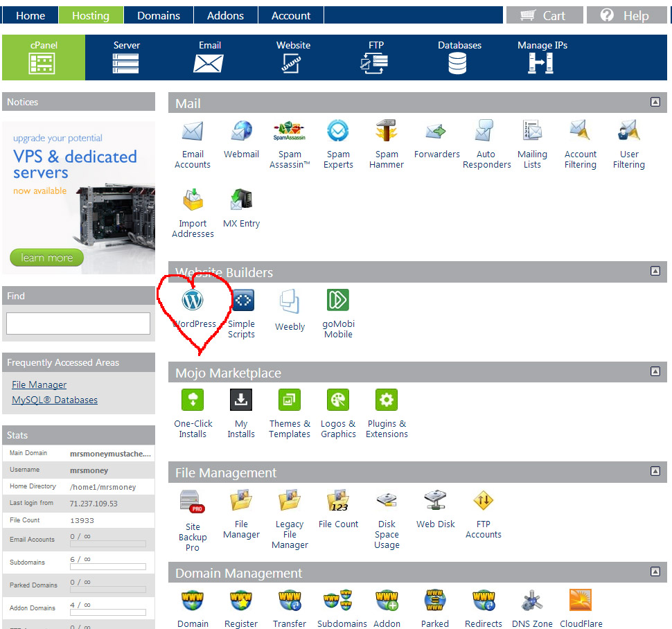The image size is (672, 629).
Task: Open One-Click Installs in Mojo Marketplace
Action: coord(193,401)
